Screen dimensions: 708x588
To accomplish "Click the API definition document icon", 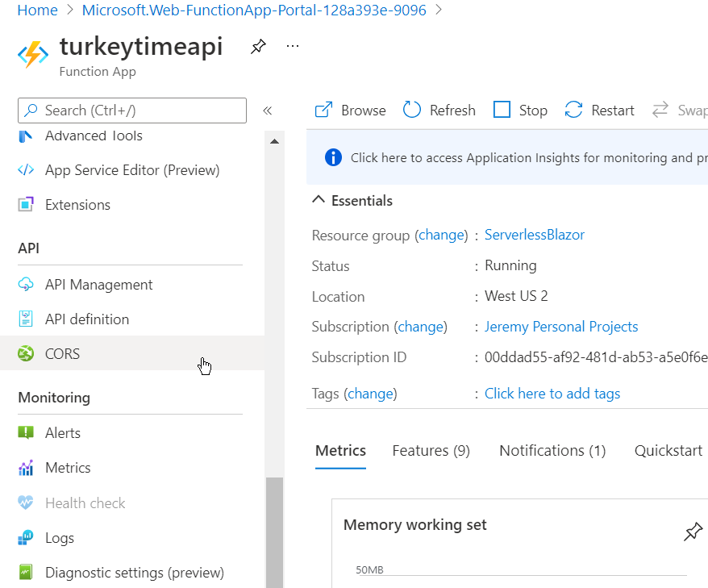I will tap(26, 319).
